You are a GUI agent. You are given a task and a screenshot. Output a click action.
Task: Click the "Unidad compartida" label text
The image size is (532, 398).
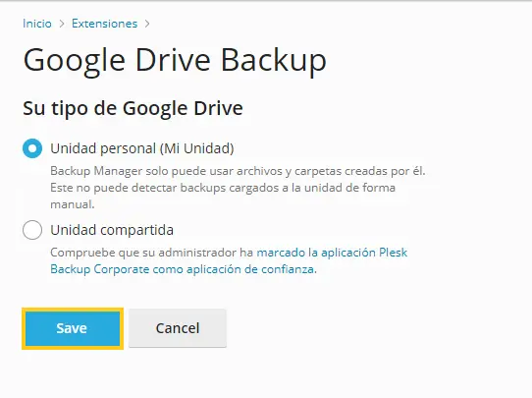click(x=112, y=230)
